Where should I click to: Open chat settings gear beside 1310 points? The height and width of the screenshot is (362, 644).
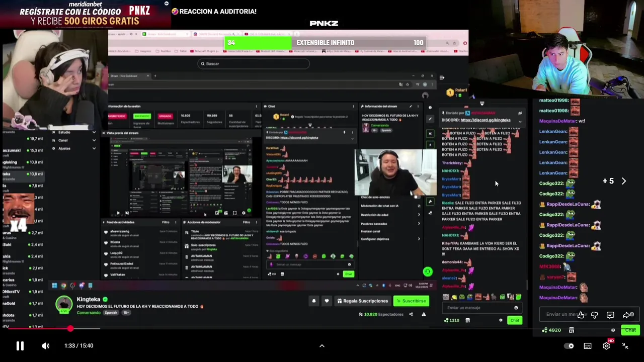click(x=501, y=320)
